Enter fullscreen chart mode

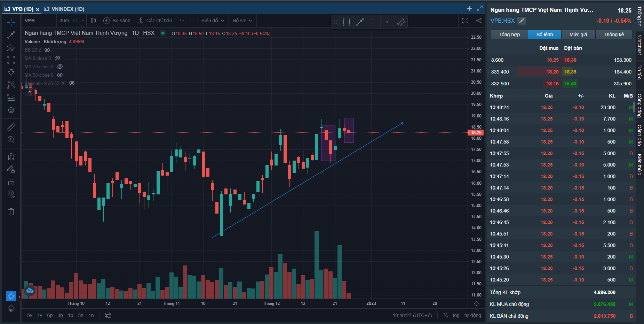pos(465,21)
